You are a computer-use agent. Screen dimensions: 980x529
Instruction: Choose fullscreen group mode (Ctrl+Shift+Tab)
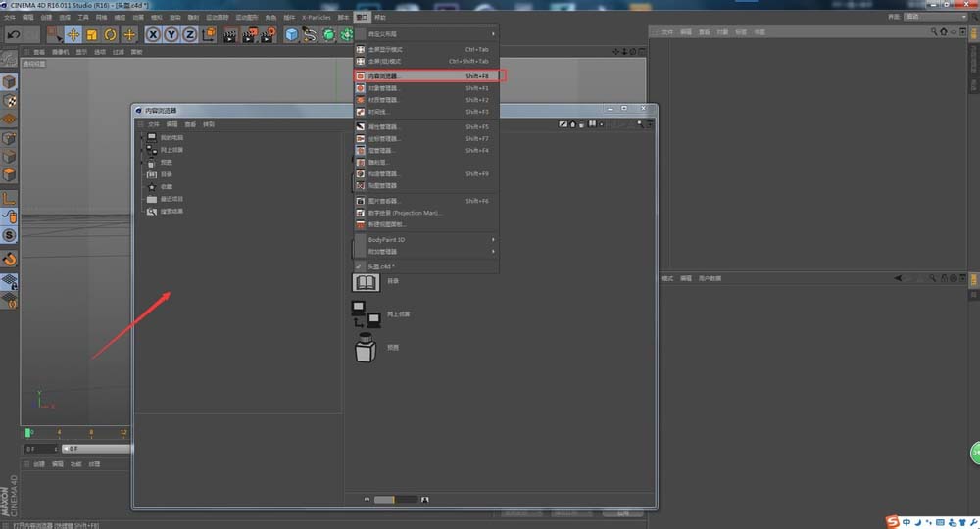pyautogui.click(x=427, y=61)
